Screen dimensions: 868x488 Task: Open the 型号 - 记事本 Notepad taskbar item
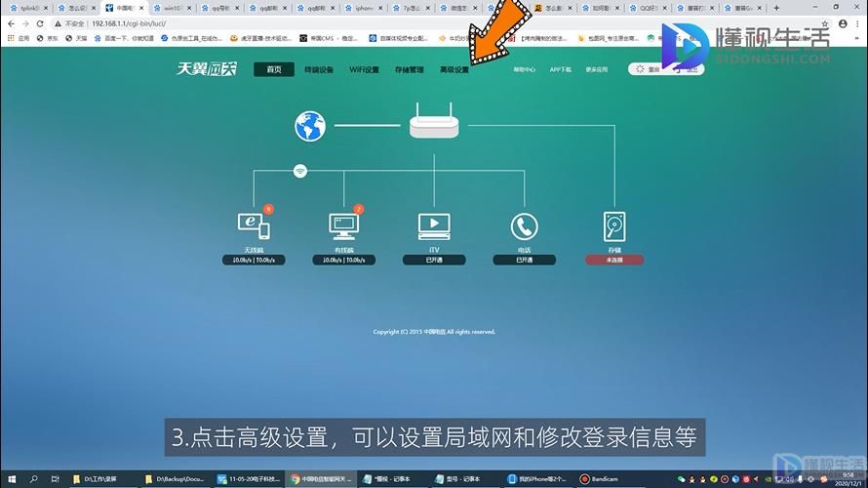(x=457, y=479)
